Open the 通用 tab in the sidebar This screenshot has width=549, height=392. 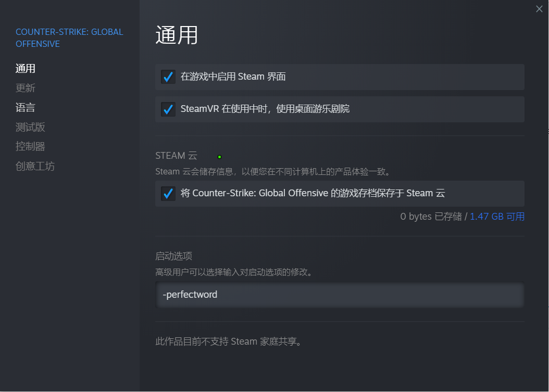click(25, 69)
